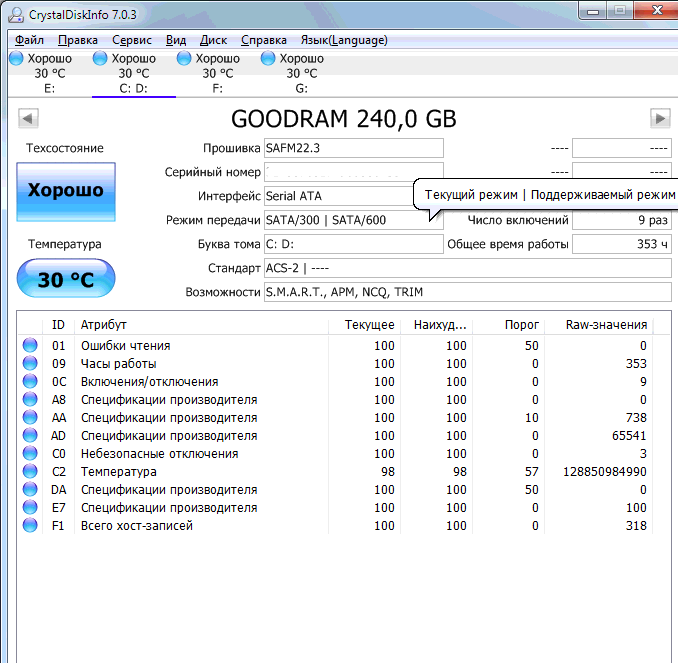The width and height of the screenshot is (678, 663).
Task: Click the Прошивка field SAFM22.3
Action: pos(354,148)
